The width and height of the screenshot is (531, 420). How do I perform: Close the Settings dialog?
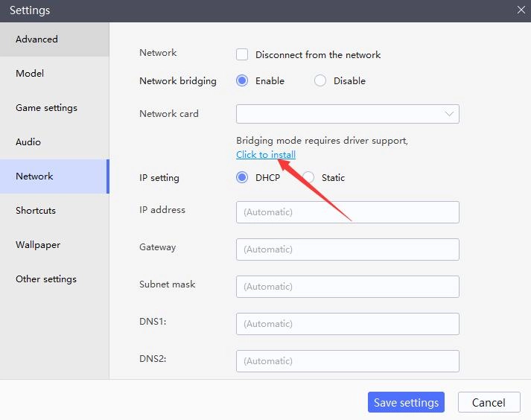[521, 10]
